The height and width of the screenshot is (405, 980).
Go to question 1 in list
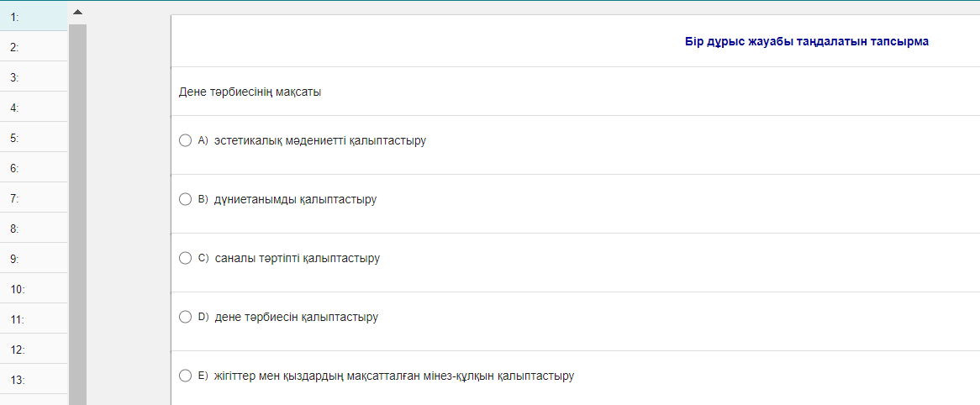coord(34,16)
